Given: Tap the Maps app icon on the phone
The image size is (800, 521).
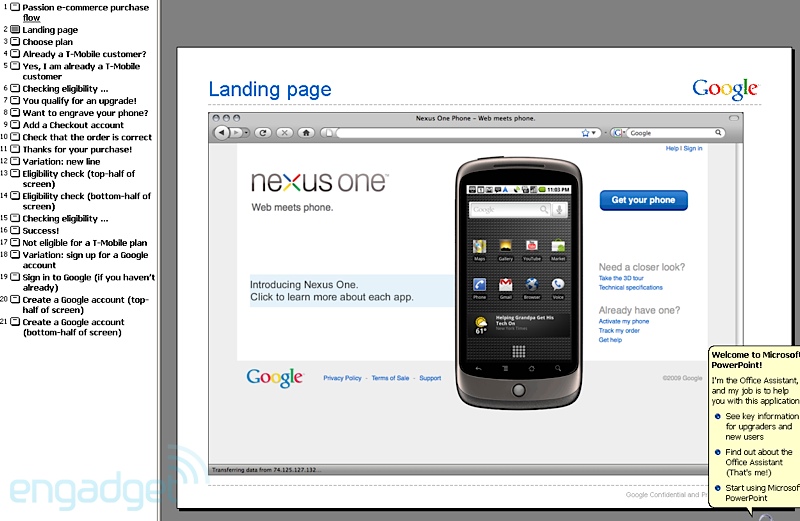Looking at the screenshot, I should point(480,246).
